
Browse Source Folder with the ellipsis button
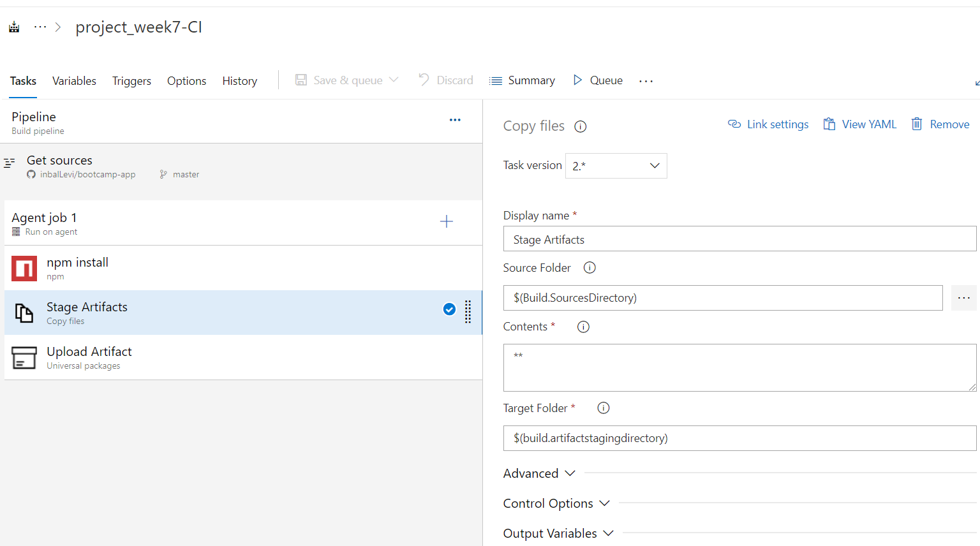(963, 297)
